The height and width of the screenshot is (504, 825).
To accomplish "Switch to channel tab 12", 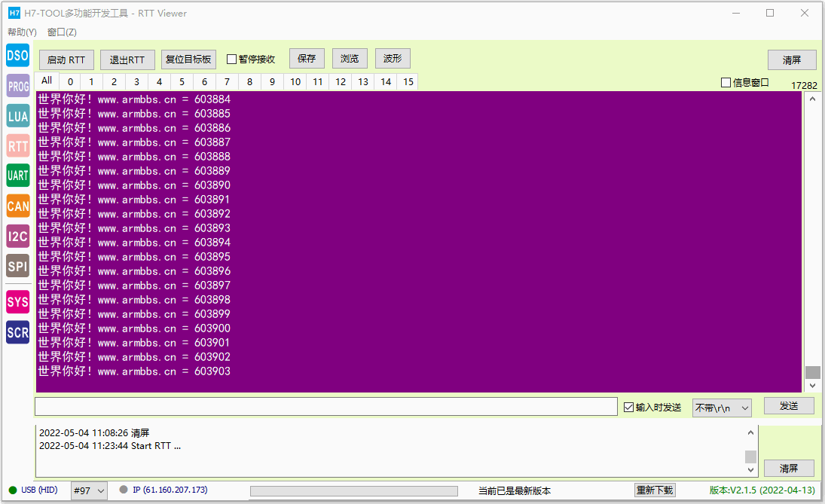I will click(x=341, y=81).
